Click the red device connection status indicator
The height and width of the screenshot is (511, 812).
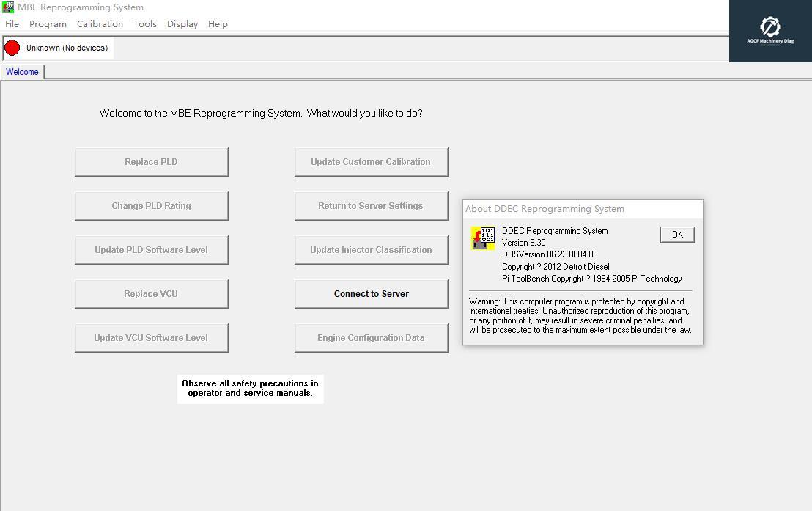11,47
